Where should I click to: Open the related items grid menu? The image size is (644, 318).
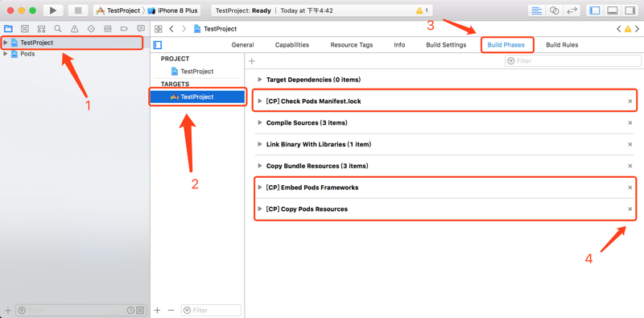[x=158, y=29]
